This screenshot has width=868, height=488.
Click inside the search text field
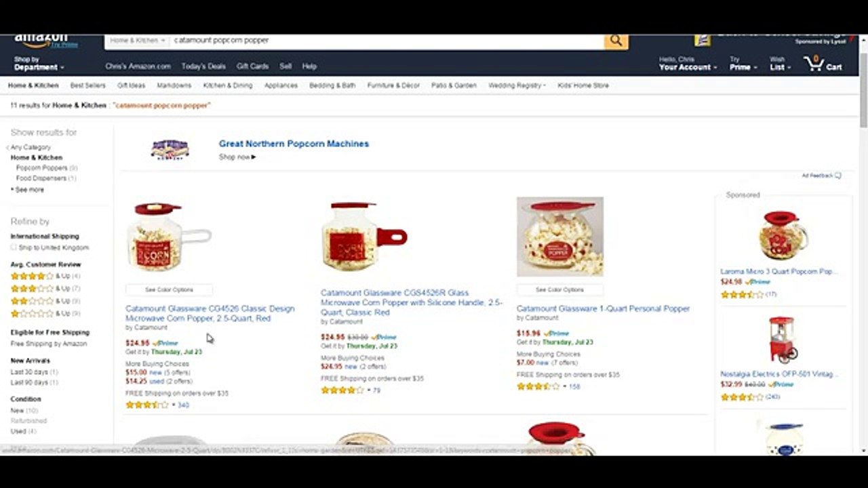tap(387, 41)
